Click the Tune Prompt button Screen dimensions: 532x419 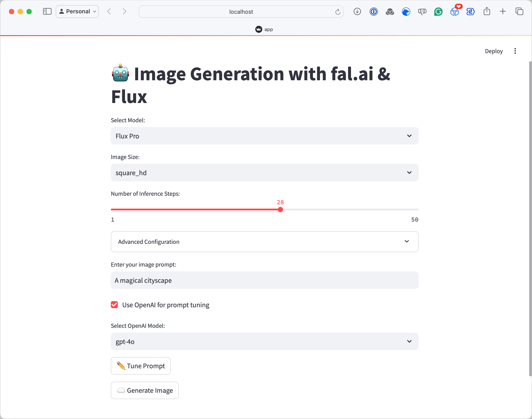(141, 366)
